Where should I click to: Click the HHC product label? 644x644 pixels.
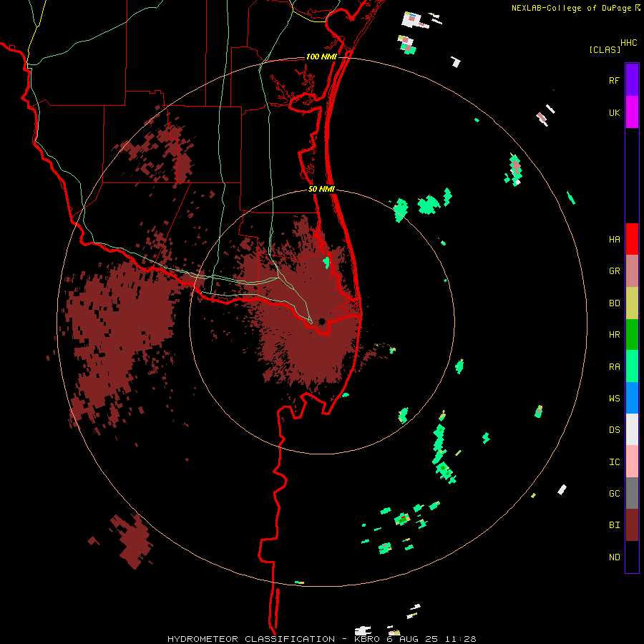tap(628, 43)
